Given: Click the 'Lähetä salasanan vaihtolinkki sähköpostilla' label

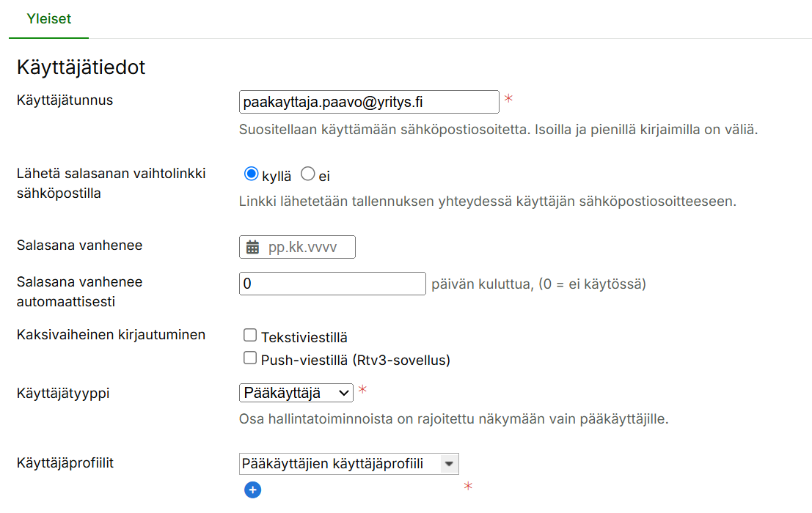Looking at the screenshot, I should click(111, 183).
